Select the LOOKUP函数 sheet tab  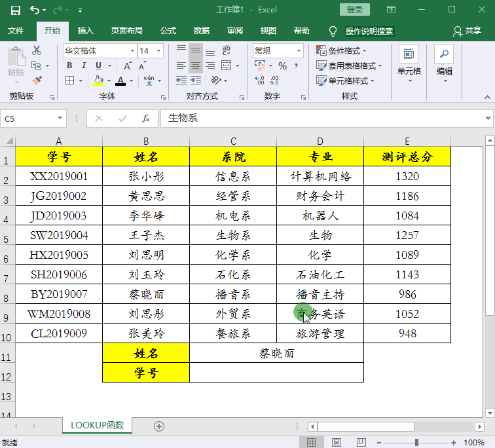[x=97, y=425]
